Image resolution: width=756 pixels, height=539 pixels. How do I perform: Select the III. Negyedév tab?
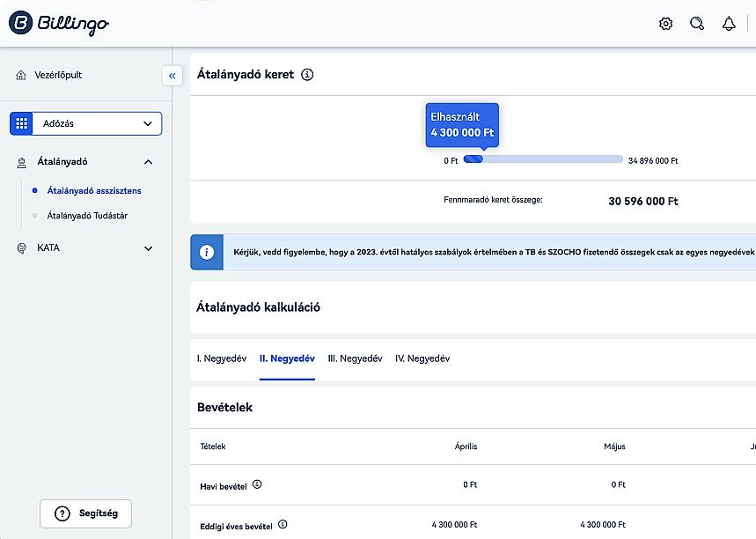point(355,359)
